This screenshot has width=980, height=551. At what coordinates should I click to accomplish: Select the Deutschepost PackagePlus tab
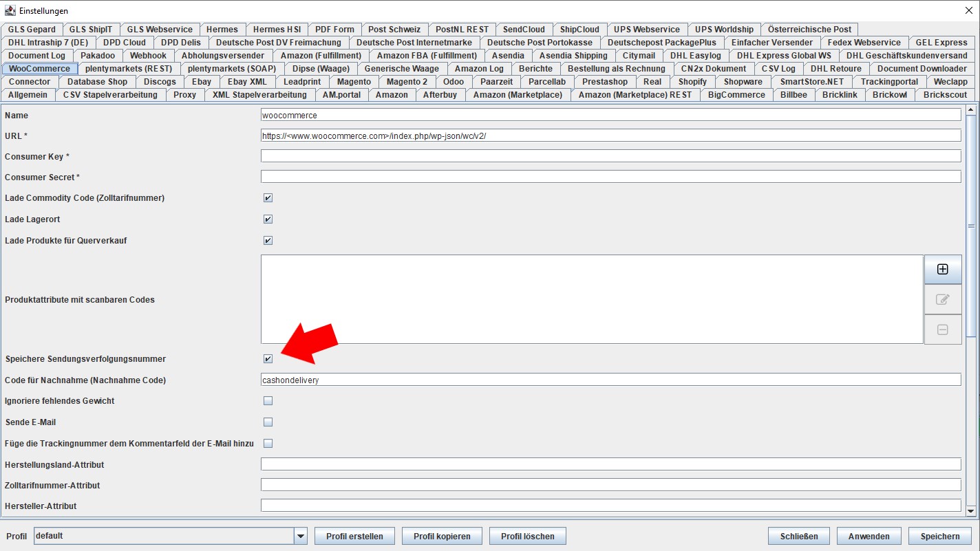coord(662,43)
